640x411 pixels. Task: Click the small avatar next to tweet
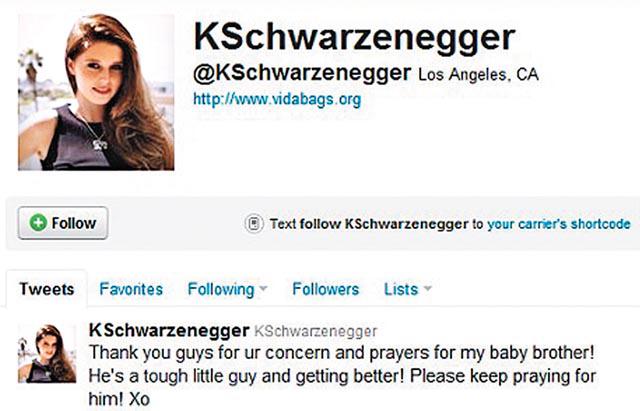(x=47, y=354)
